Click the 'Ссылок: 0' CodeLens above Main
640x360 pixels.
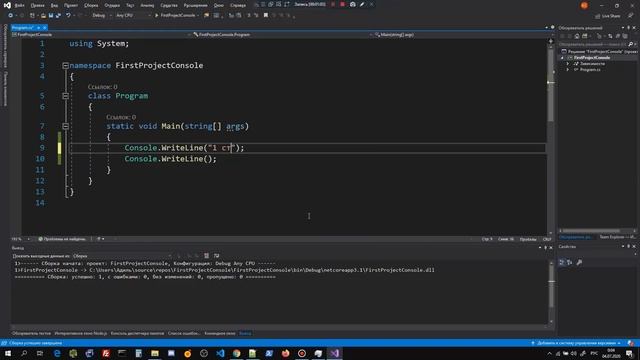pyautogui.click(x=121, y=117)
